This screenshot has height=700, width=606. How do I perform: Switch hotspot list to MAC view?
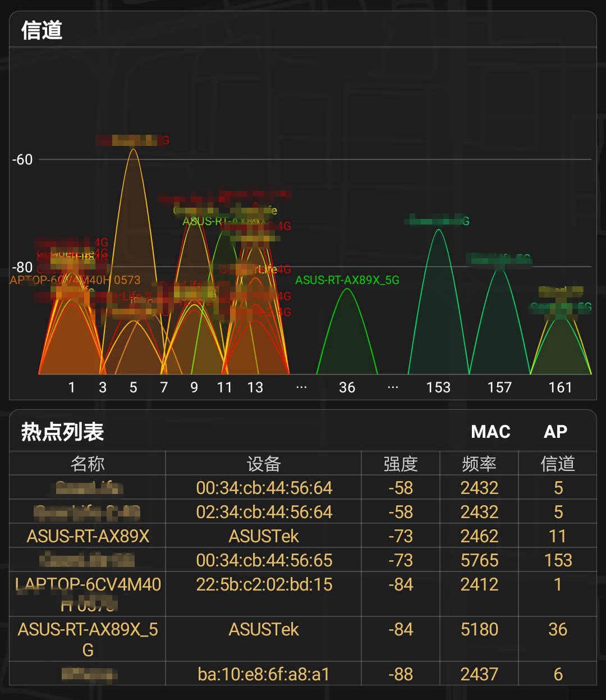point(491,432)
